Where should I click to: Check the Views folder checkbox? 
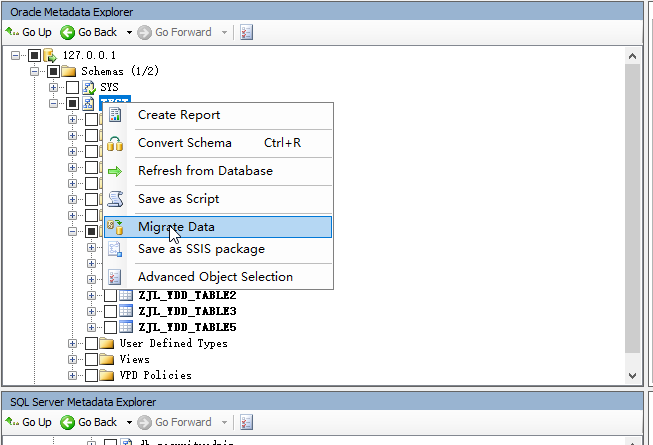click(91, 359)
